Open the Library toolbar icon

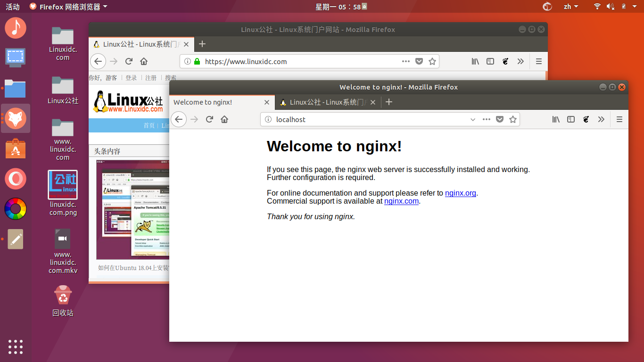556,119
